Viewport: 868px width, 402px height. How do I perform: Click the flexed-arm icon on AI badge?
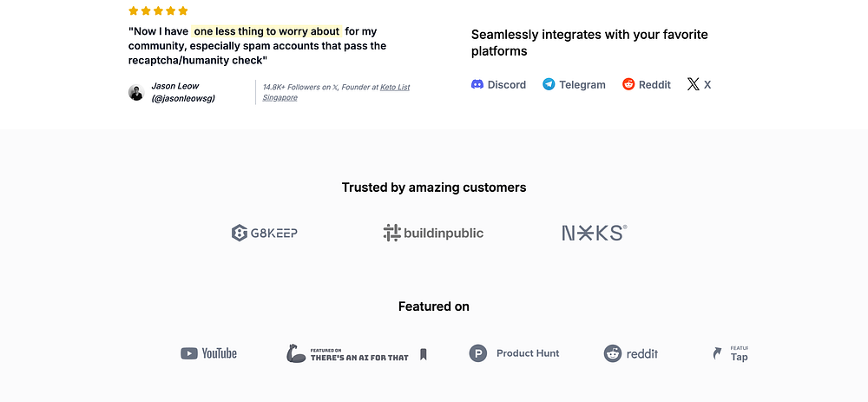pos(296,353)
